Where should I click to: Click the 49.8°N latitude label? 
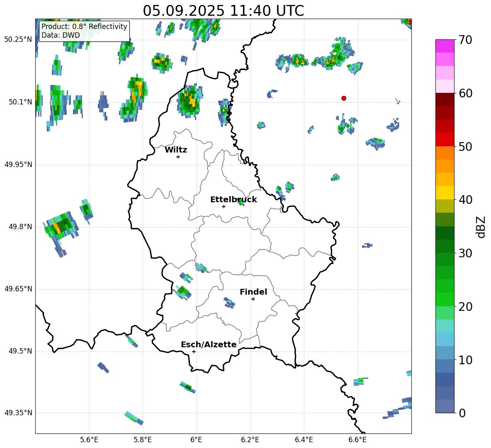20,227
